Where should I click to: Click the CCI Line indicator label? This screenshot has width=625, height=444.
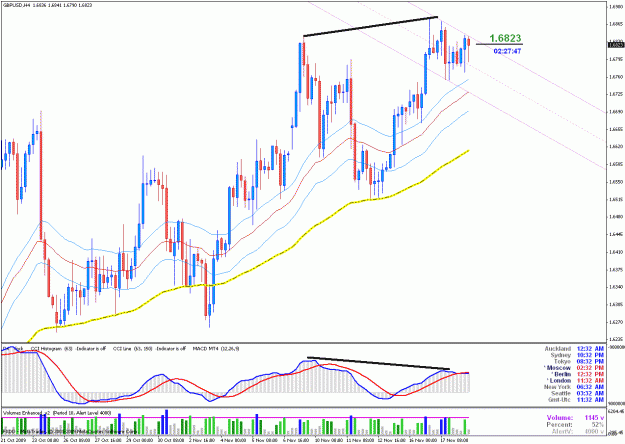pyautogui.click(x=149, y=349)
